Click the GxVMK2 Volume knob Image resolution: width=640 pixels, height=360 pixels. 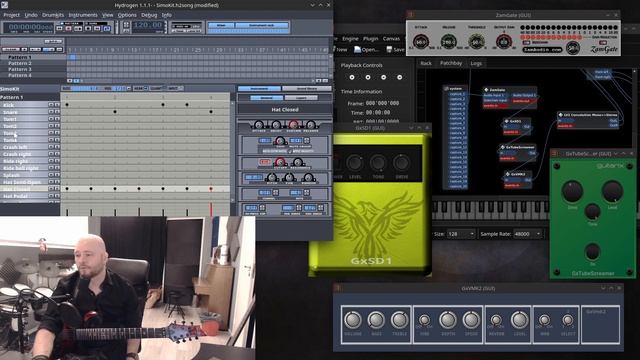click(x=353, y=320)
